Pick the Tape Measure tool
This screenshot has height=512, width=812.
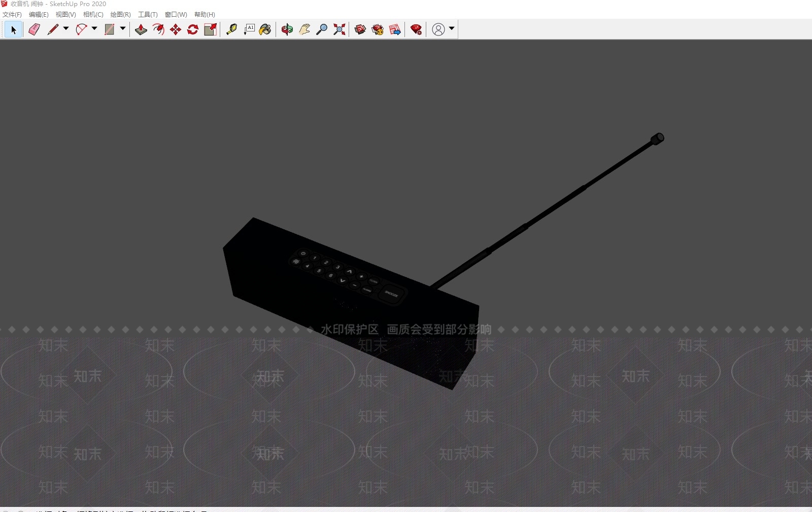tap(231, 29)
